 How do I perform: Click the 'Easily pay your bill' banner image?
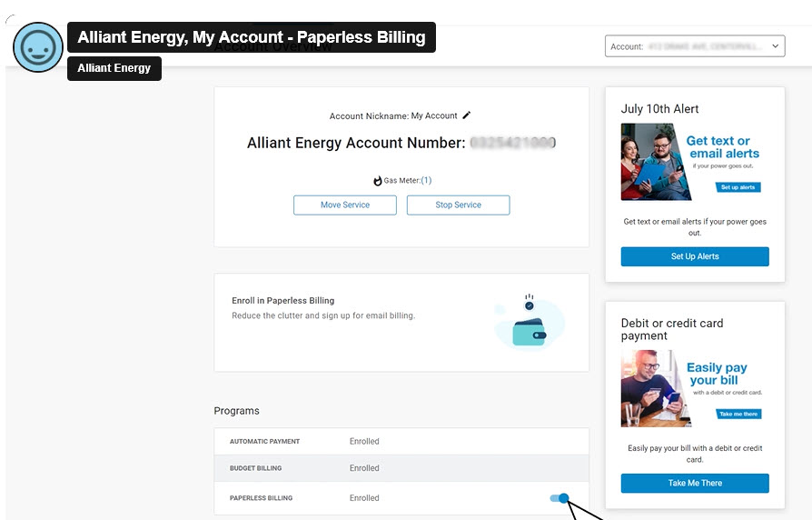[x=695, y=388]
